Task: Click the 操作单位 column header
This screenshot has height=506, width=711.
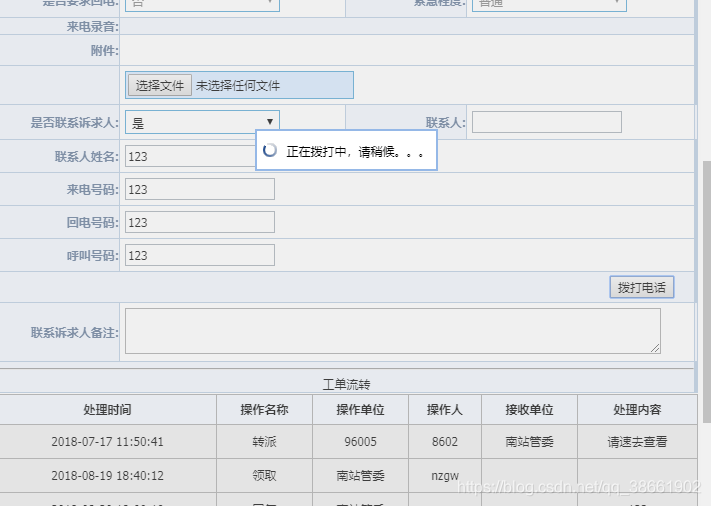Action: point(360,409)
